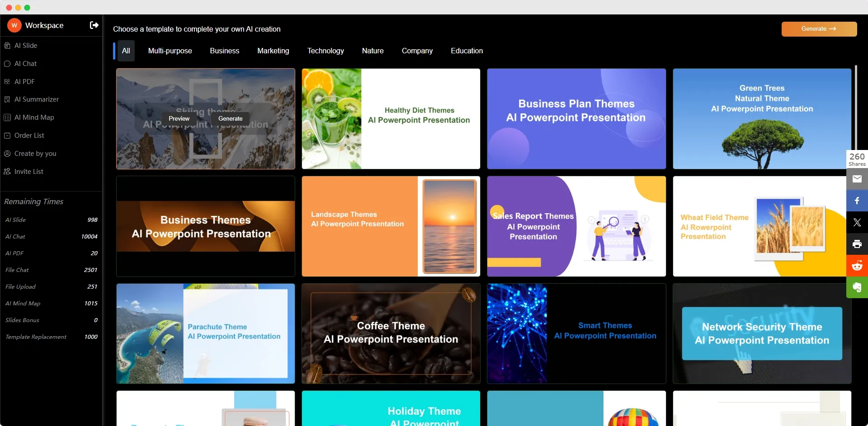
Task: Select the Education category tab
Action: [x=467, y=51]
